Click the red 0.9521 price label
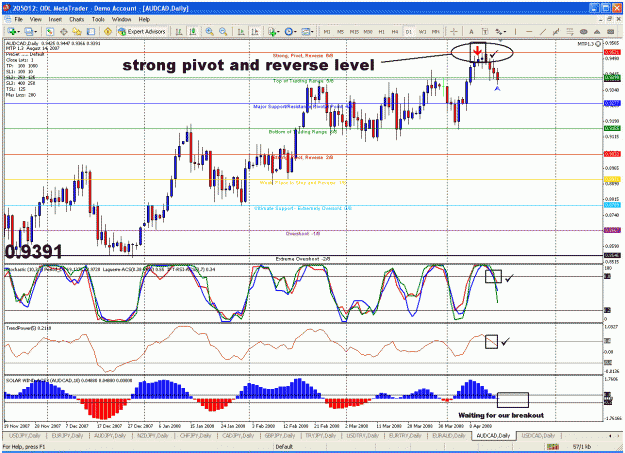This screenshot has height=453, width=625. pyautogui.click(x=612, y=52)
